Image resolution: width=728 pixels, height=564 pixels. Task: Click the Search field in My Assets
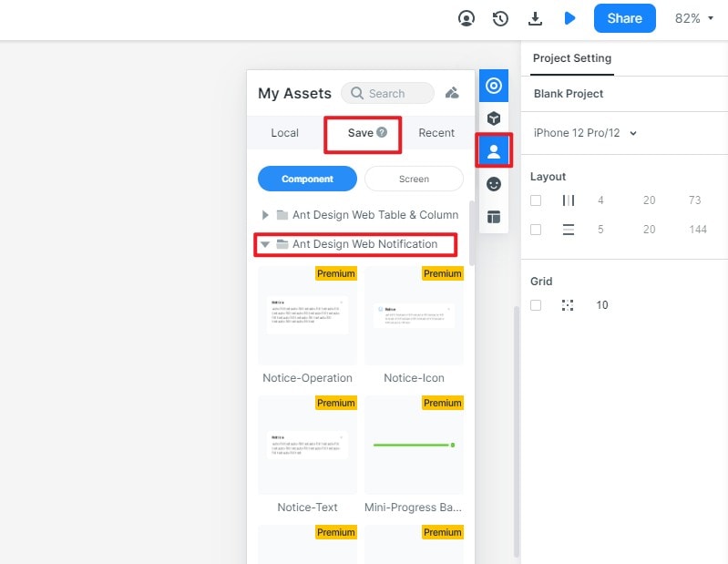387,93
